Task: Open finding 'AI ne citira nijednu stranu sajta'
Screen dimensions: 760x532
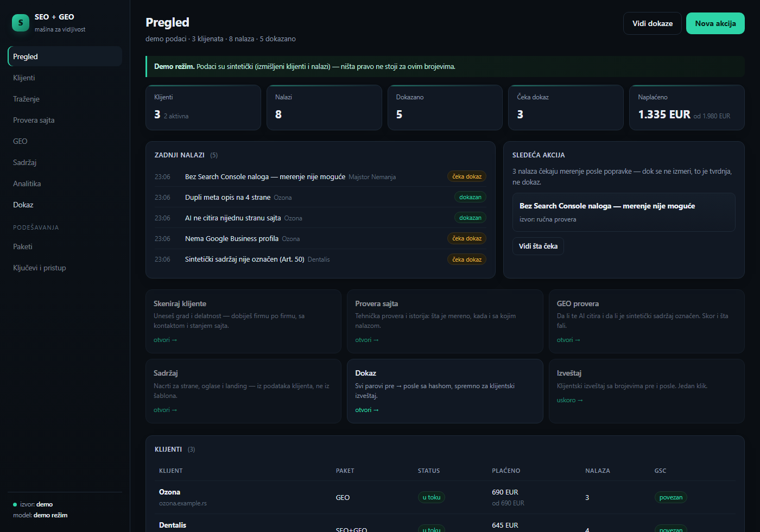Action: pyautogui.click(x=320, y=218)
